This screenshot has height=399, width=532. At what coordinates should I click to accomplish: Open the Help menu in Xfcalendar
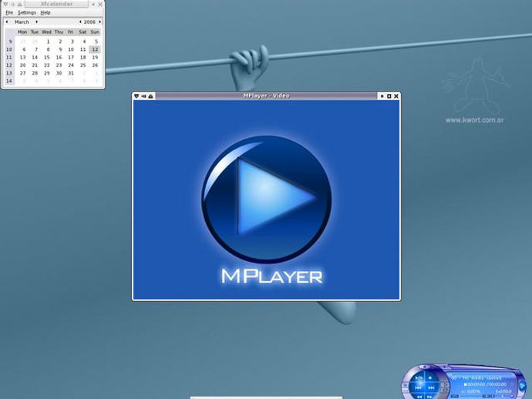pyautogui.click(x=45, y=12)
